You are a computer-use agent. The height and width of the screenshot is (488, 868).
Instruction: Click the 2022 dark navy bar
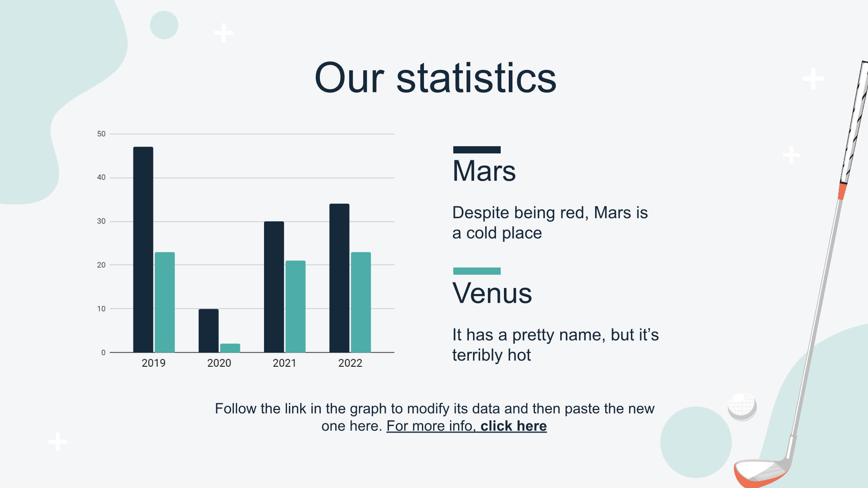click(x=339, y=278)
